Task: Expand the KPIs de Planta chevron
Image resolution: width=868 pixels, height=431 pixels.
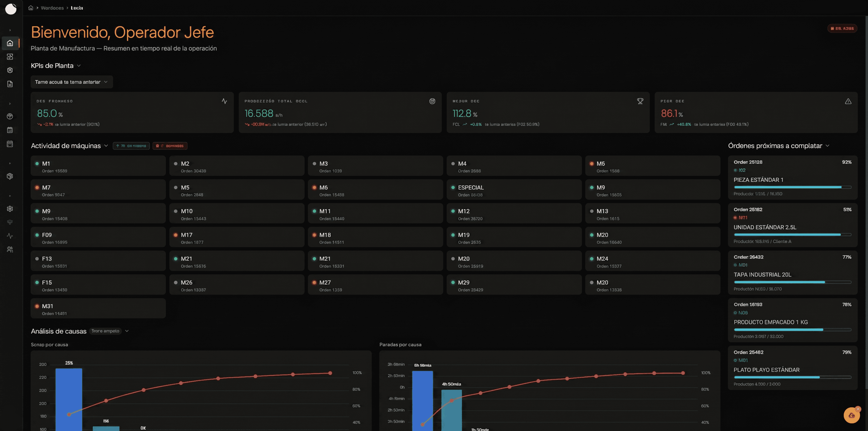Action: pyautogui.click(x=79, y=65)
